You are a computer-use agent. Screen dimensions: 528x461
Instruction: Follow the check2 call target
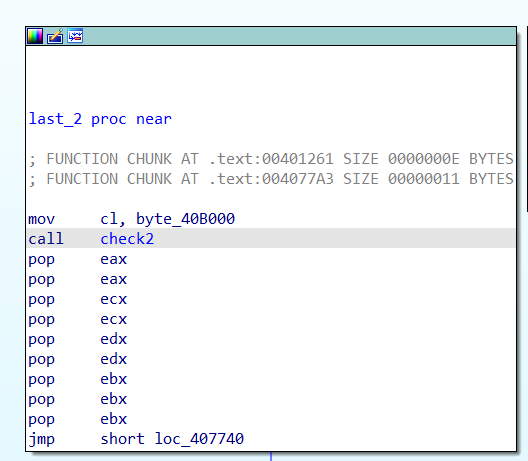127,239
